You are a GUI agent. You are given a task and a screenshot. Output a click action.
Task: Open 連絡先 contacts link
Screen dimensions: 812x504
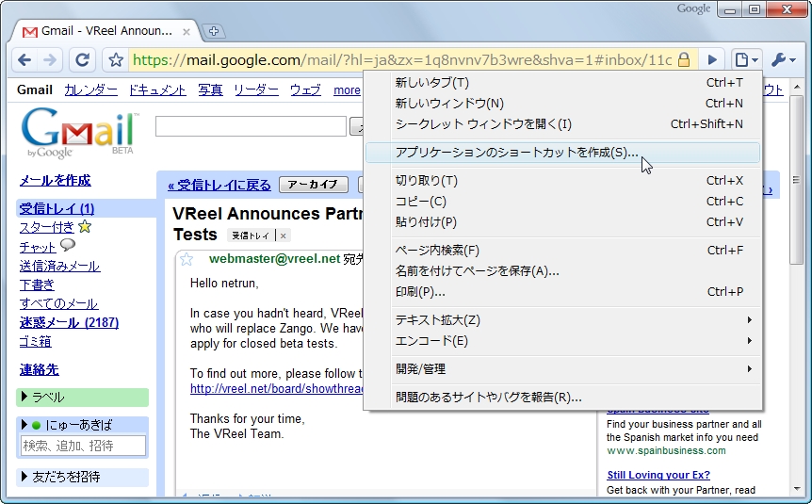40,369
